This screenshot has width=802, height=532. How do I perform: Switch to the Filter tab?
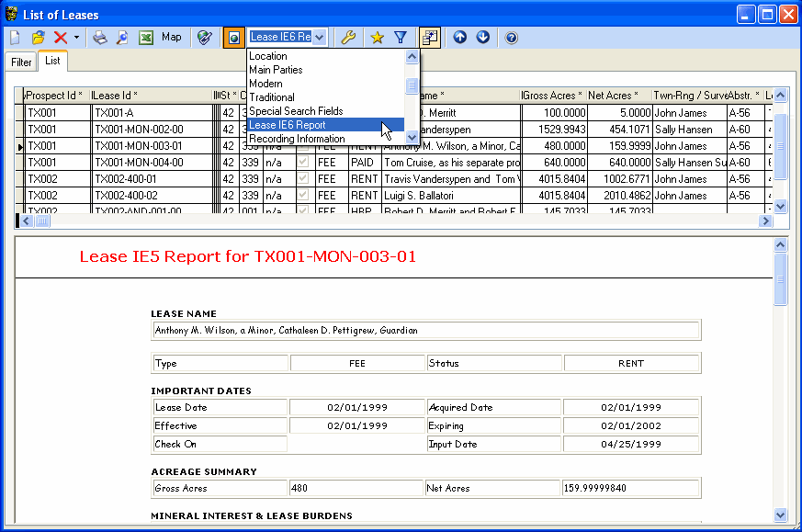(19, 62)
